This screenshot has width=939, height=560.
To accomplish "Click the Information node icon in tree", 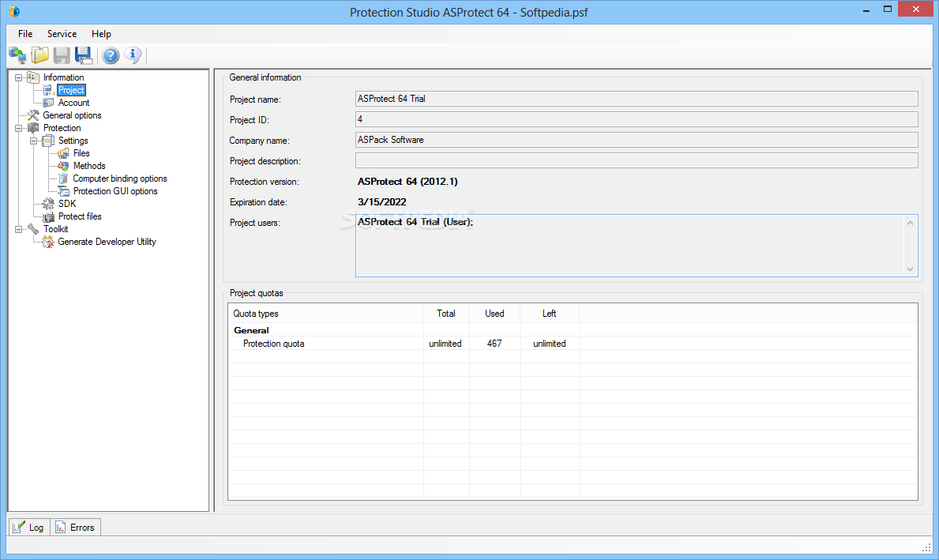I will [33, 77].
